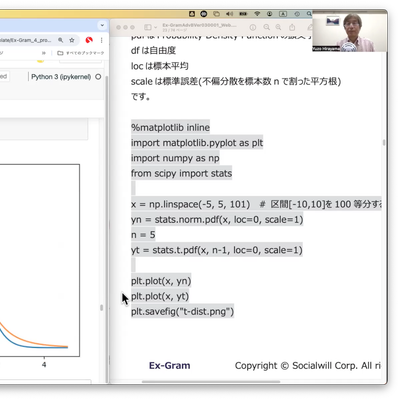Toggle the Preview sidebar view button
The image size is (400, 400).
pyautogui.click(x=148, y=27)
